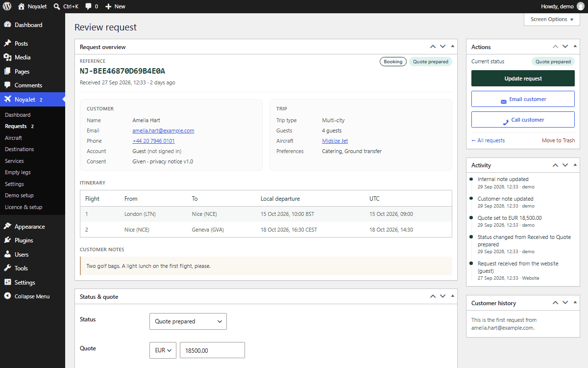
Task: Click the phone icon on Call customer
Action: tap(506, 122)
